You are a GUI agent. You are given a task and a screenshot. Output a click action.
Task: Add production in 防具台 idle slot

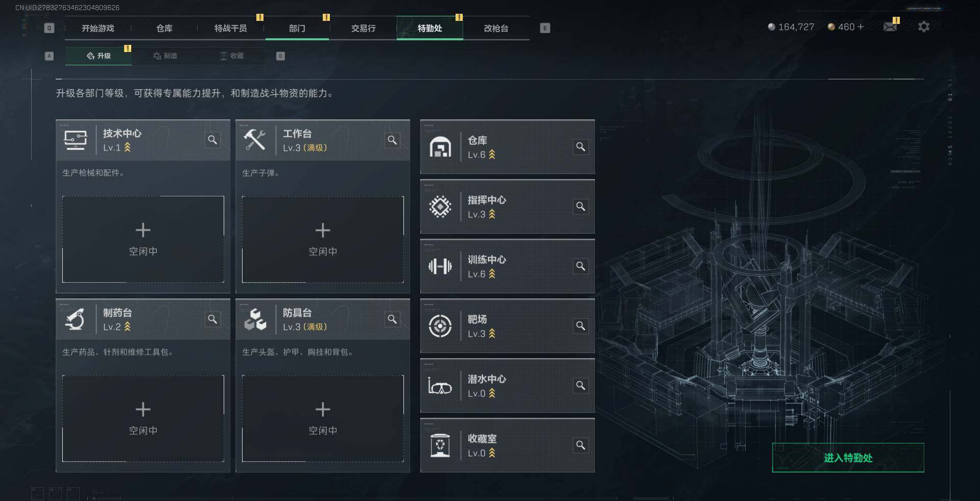[323, 418]
